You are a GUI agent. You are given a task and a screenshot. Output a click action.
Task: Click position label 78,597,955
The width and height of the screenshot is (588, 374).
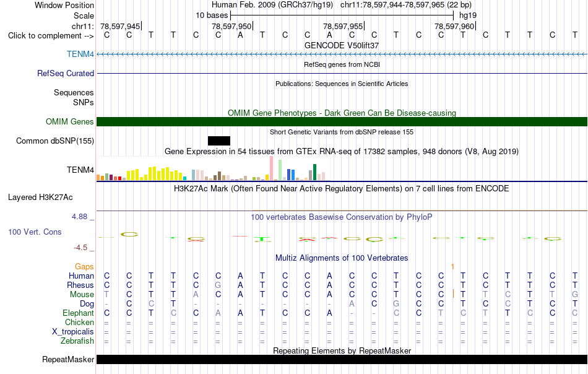[x=343, y=26]
